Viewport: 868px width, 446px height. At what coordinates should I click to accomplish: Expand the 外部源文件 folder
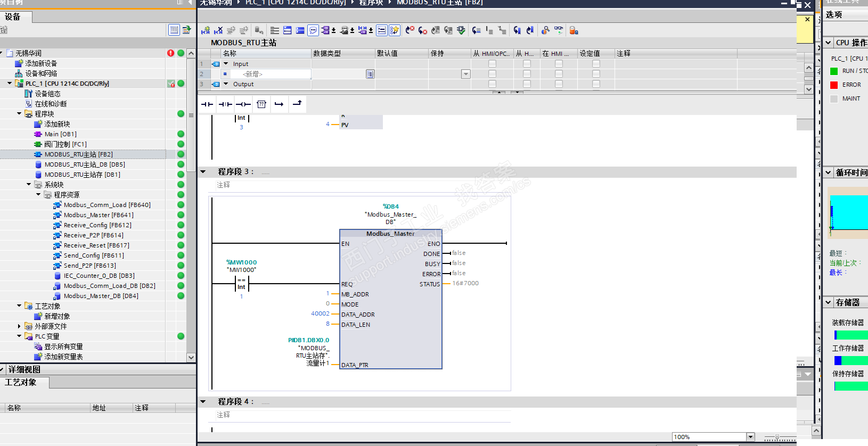coord(19,326)
